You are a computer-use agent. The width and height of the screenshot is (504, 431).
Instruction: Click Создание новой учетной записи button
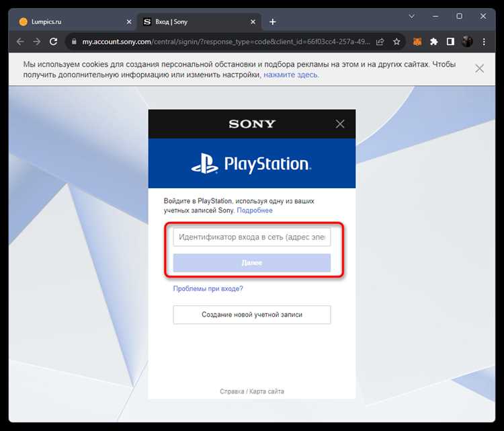252,315
